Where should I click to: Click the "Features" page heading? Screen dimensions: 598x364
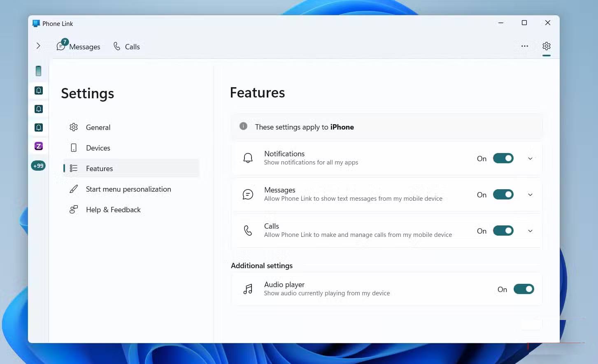257,93
